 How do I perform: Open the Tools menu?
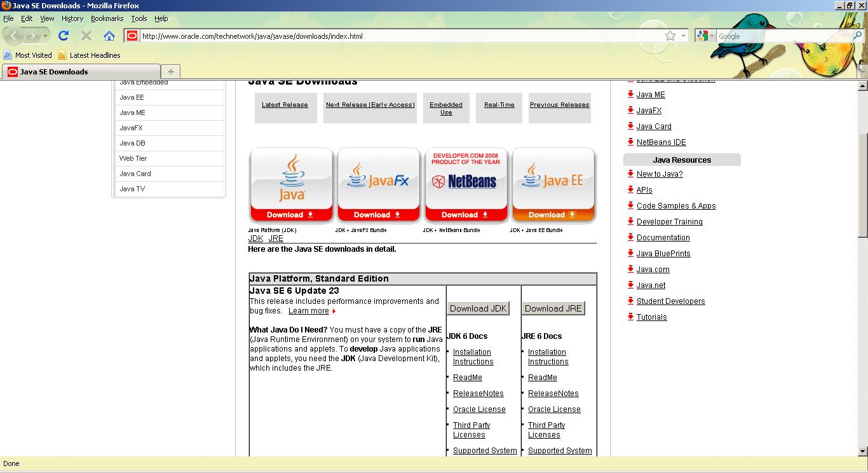139,18
